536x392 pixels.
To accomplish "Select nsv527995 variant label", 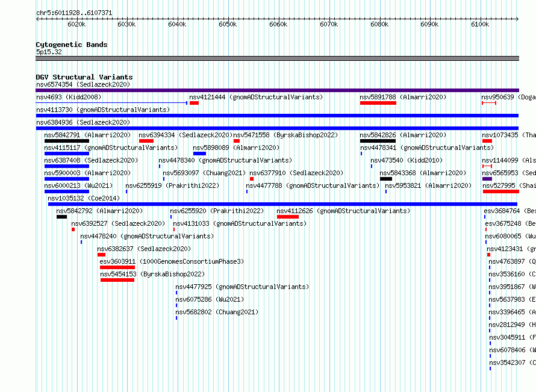I will click(x=510, y=185).
